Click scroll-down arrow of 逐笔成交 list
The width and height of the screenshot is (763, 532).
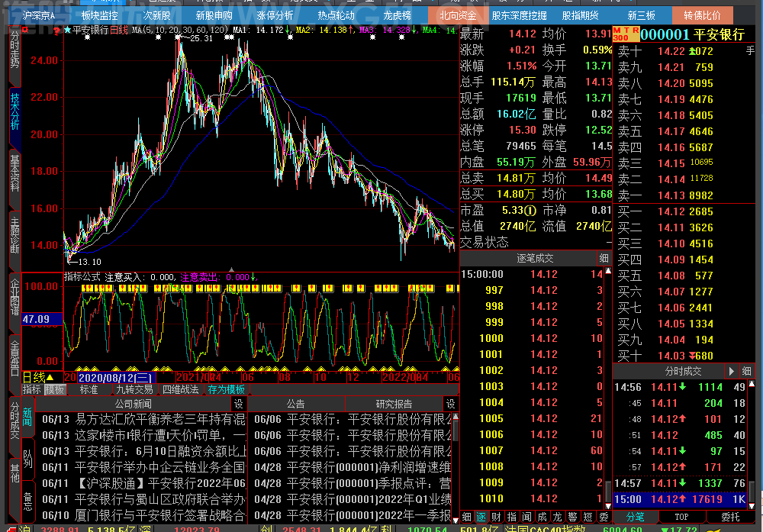tap(608, 506)
